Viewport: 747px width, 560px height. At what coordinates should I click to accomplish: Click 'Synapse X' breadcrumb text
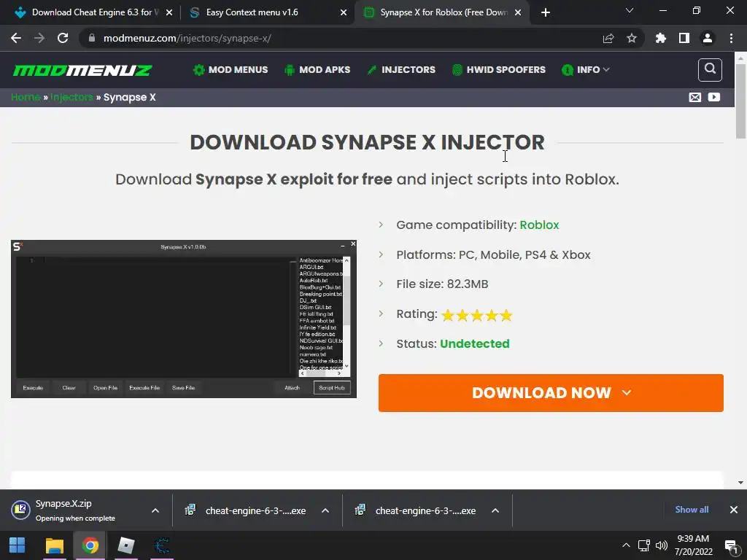coord(130,97)
